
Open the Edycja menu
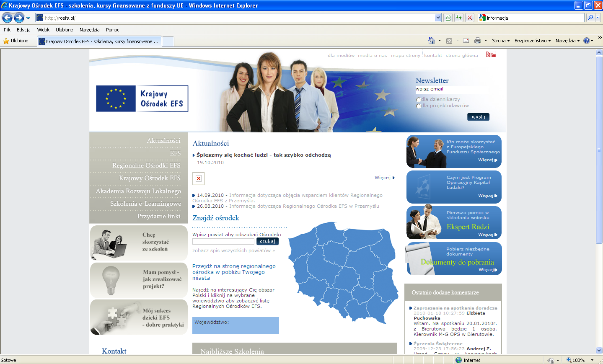click(23, 30)
